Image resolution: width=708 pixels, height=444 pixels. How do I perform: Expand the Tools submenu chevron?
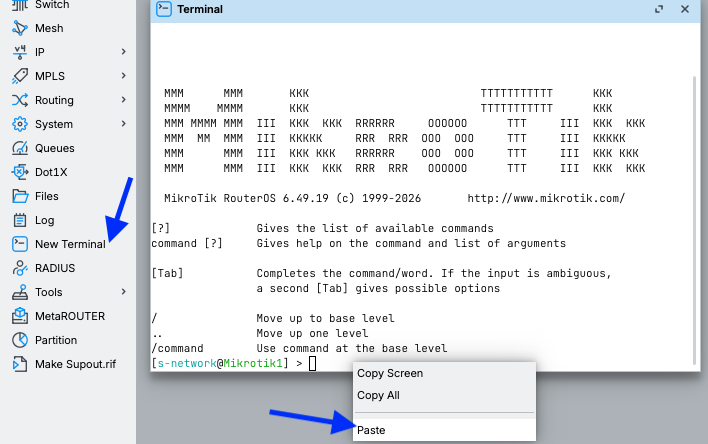tap(124, 292)
